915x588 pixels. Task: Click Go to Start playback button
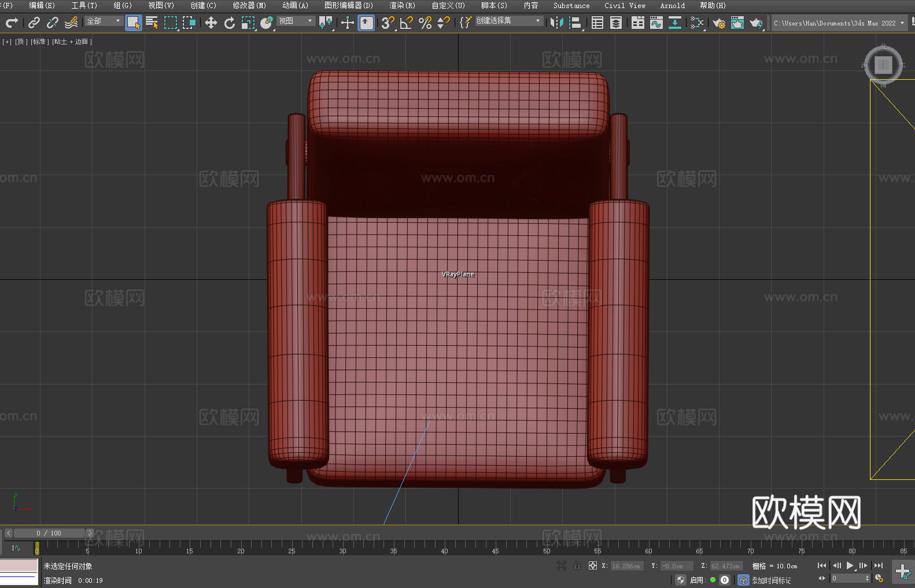coord(822,565)
